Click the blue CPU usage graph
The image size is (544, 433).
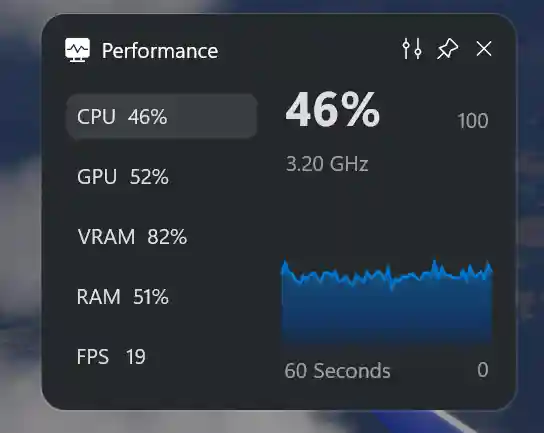387,302
